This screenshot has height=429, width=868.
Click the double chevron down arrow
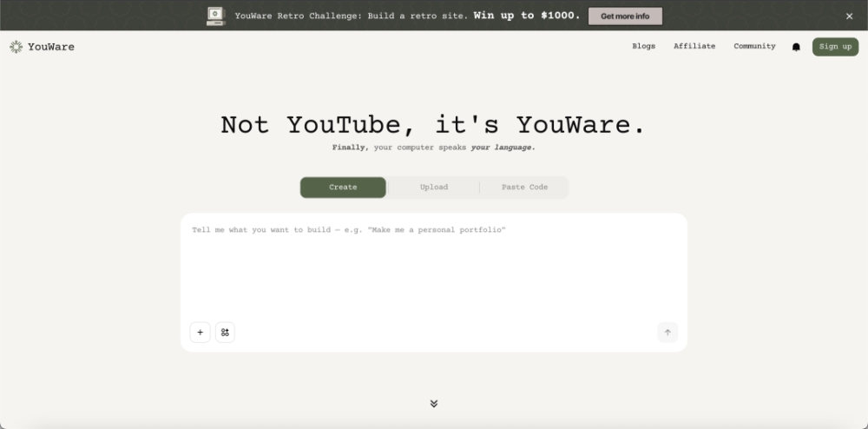433,404
